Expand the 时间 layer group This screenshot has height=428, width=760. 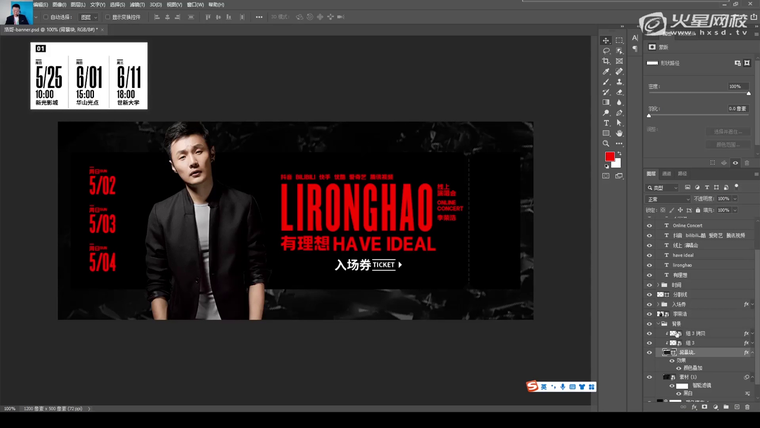(658, 285)
